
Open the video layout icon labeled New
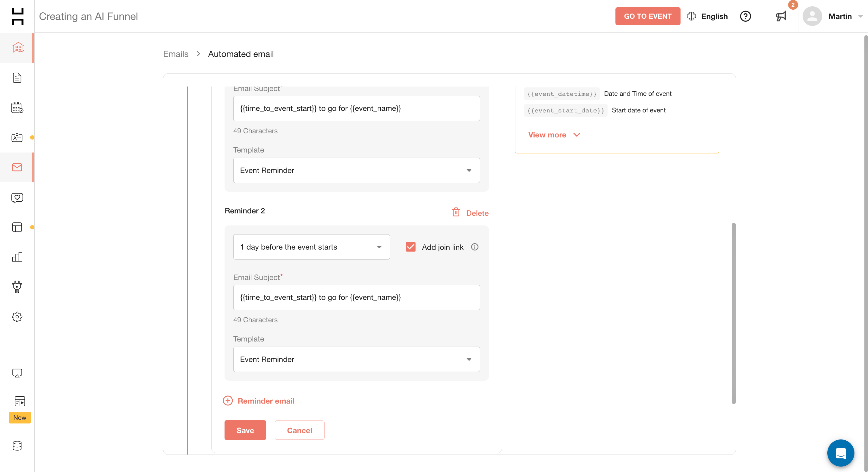20,401
